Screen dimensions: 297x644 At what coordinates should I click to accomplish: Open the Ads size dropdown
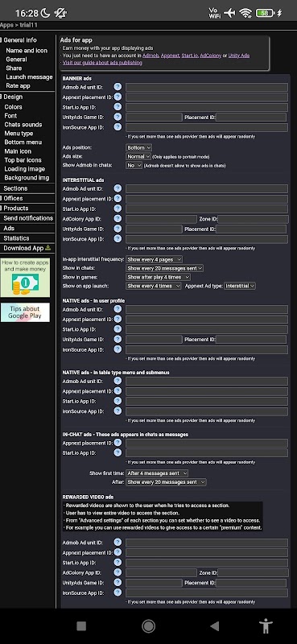[x=138, y=156]
